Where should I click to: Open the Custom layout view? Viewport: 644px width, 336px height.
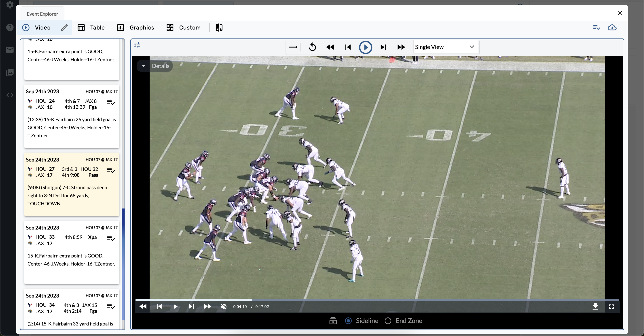[184, 28]
